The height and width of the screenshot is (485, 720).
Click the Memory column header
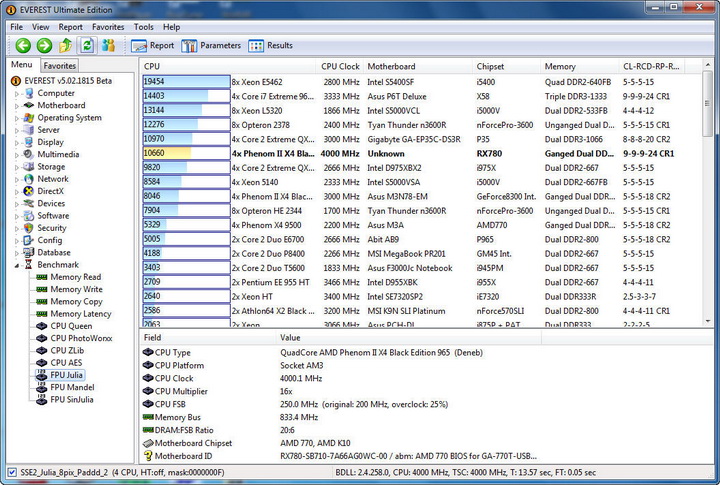(x=579, y=66)
